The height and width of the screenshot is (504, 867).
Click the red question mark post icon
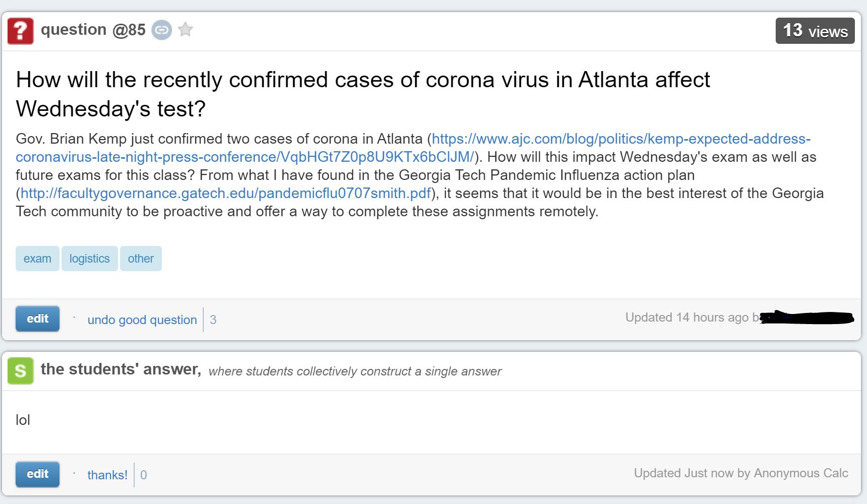[x=21, y=31]
